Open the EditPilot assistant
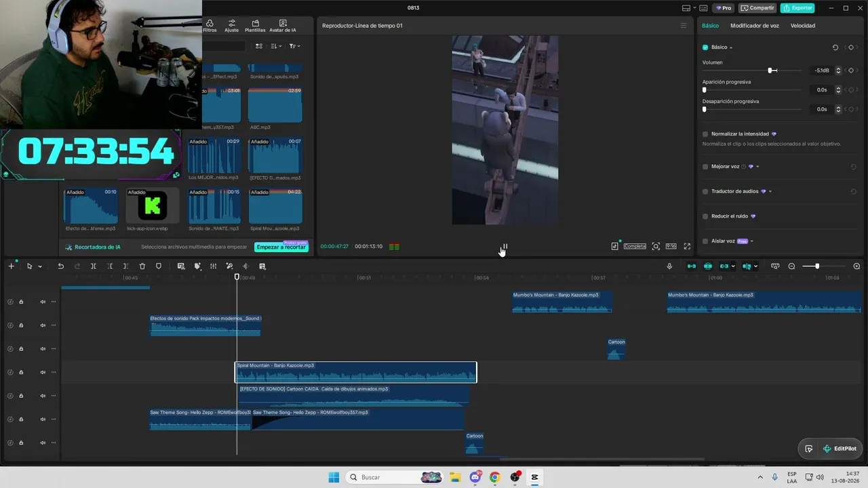The height and width of the screenshot is (488, 868). (x=840, y=449)
